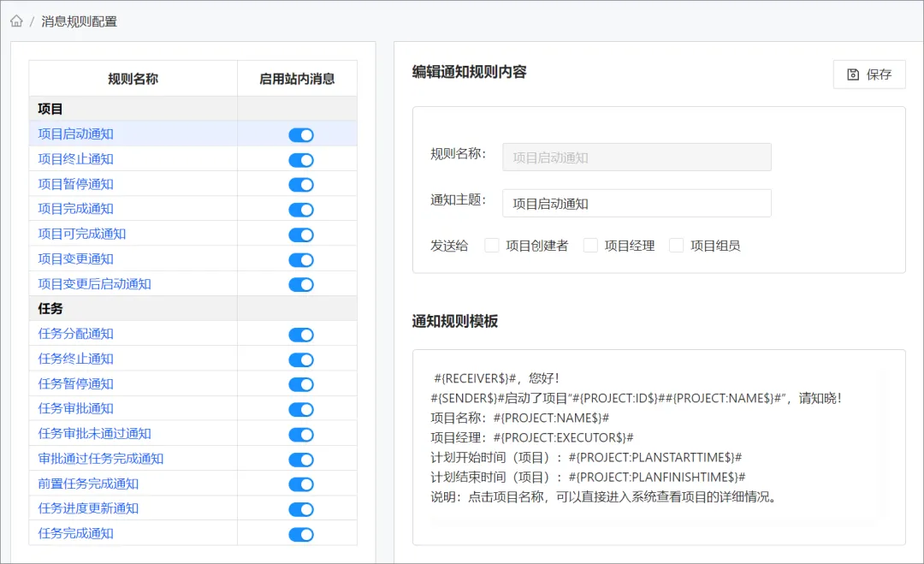Open the 项目完成通知 rule link
The width and height of the screenshot is (924, 564).
point(76,209)
